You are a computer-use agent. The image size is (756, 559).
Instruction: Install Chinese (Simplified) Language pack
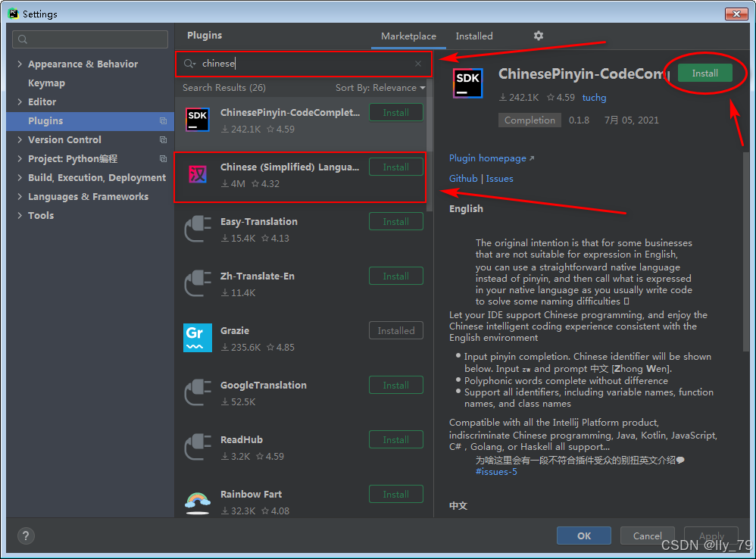[396, 167]
